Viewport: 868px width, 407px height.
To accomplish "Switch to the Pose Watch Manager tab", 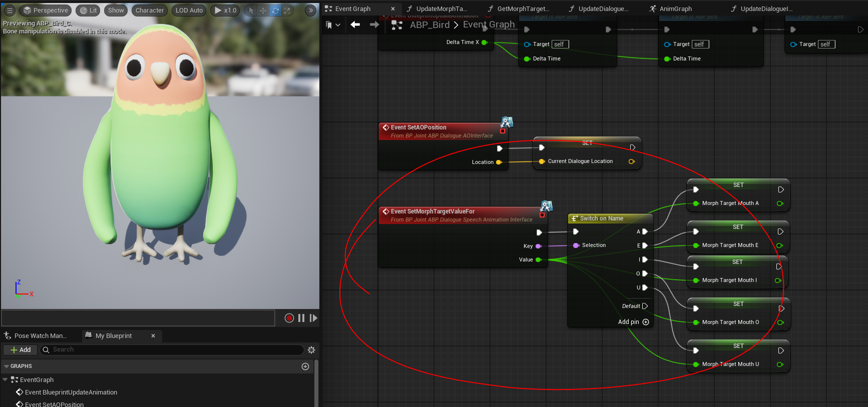I will pos(40,336).
